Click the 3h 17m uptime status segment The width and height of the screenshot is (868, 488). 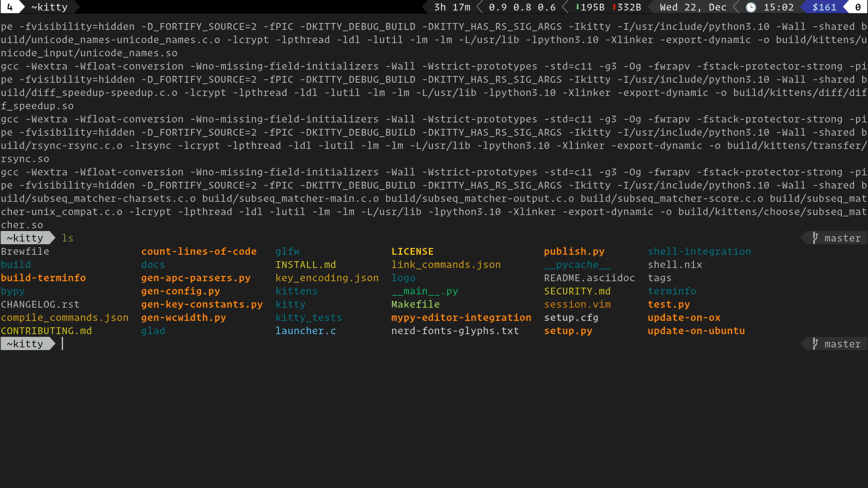452,7
